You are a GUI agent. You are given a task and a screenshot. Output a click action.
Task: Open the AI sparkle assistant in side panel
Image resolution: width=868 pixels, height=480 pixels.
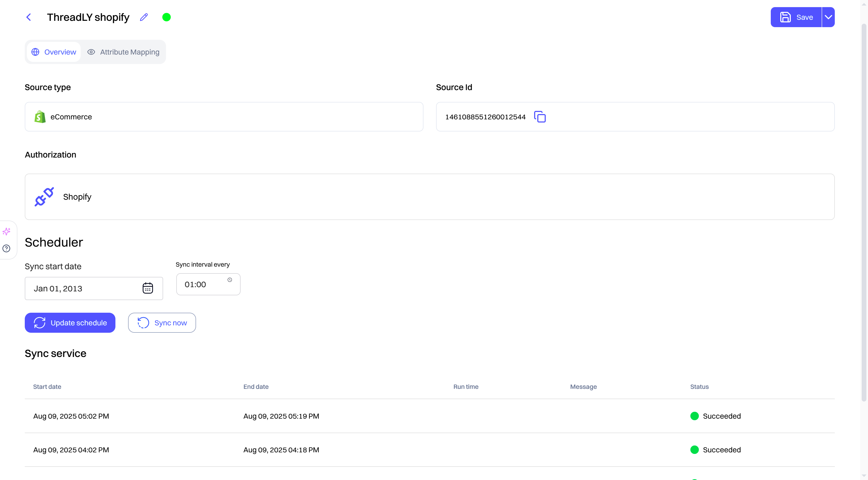tap(6, 232)
